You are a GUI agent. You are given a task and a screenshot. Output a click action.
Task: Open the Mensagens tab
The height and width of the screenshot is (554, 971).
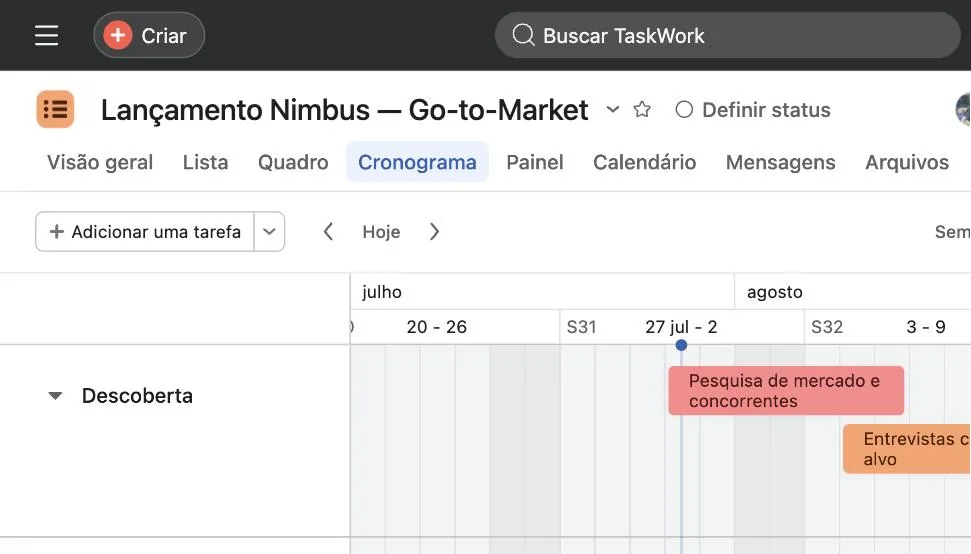tap(780, 162)
